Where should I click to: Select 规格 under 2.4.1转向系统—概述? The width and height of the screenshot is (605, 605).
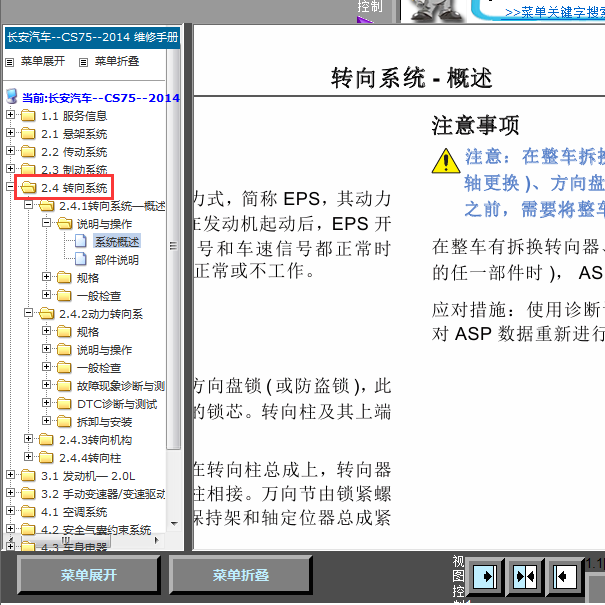click(88, 278)
